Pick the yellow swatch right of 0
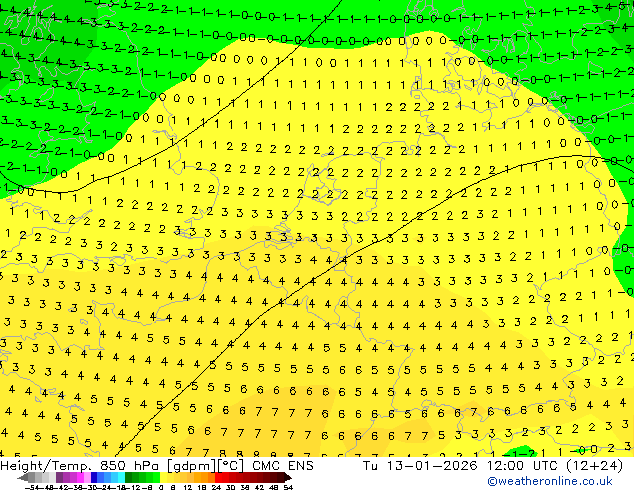Image resolution: width=634 pixels, height=490 pixels. coord(163,477)
